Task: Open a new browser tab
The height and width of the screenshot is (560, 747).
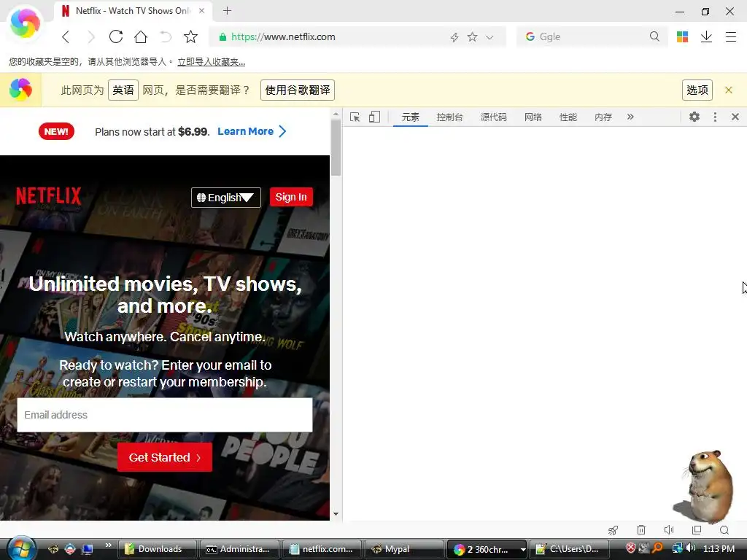Action: coord(228,10)
